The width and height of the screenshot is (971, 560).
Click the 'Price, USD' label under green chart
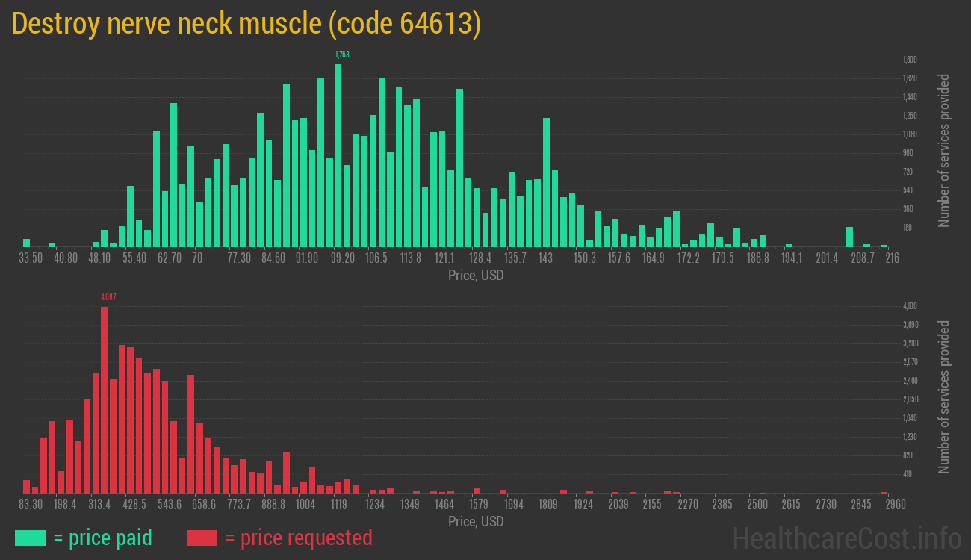[475, 276]
